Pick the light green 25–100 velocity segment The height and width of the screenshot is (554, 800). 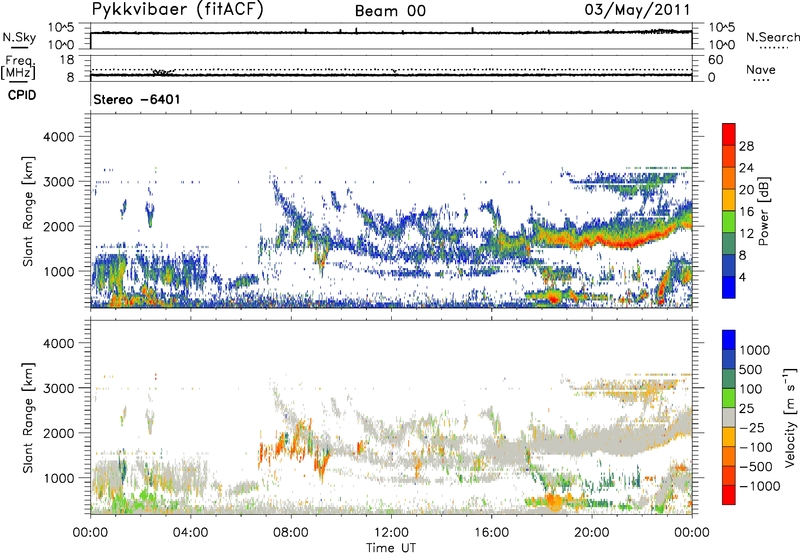click(x=729, y=398)
